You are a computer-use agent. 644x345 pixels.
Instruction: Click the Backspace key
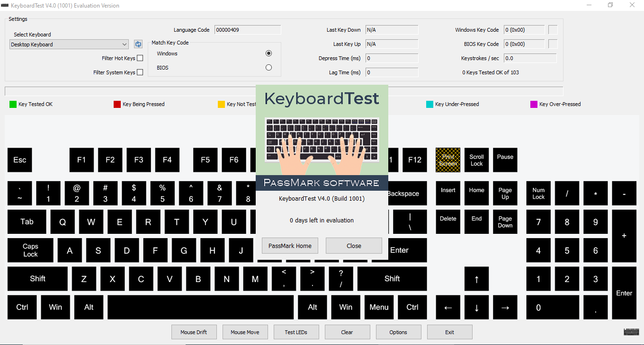point(407,193)
